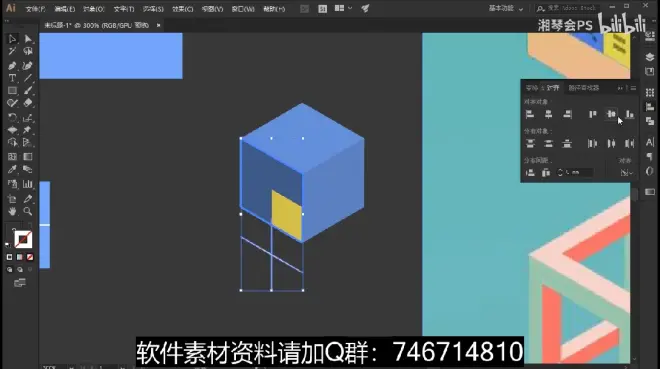Open the 文件(F) menu
660x369 pixels.
[x=35, y=9]
